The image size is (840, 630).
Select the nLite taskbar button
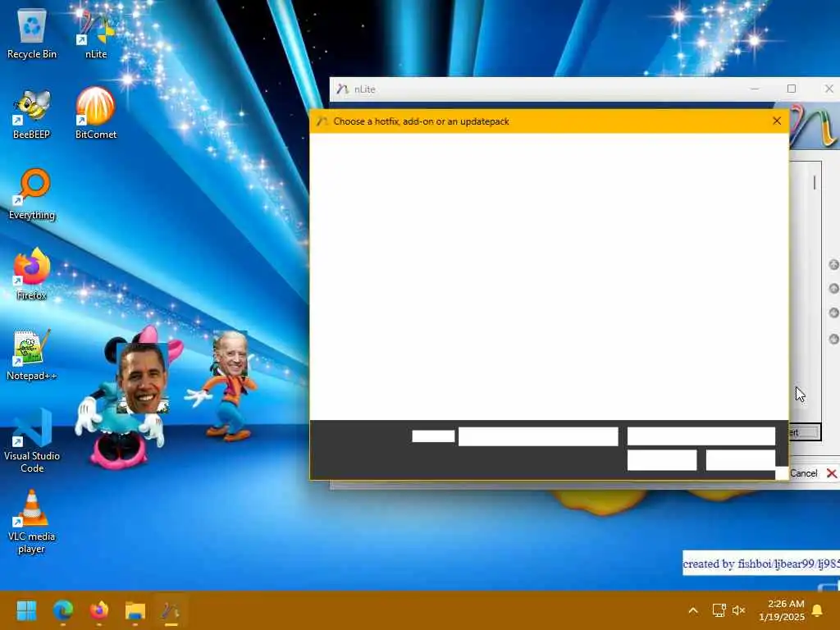(171, 610)
